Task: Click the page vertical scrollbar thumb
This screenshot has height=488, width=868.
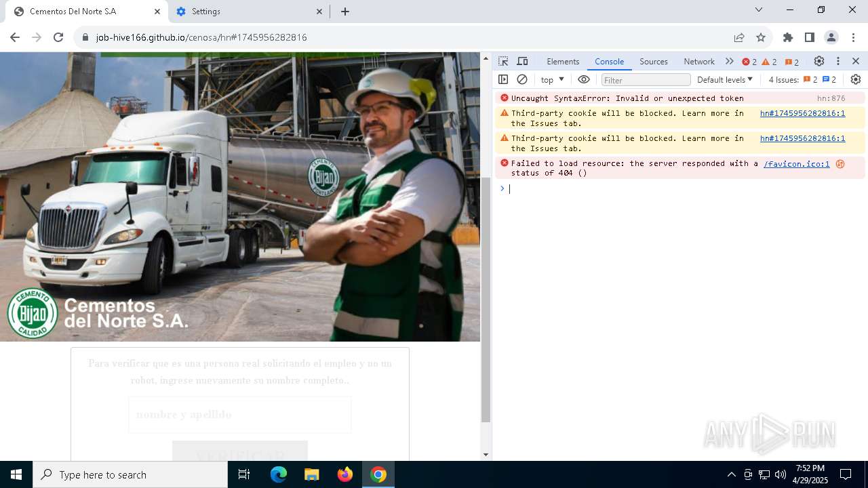Action: click(x=486, y=299)
